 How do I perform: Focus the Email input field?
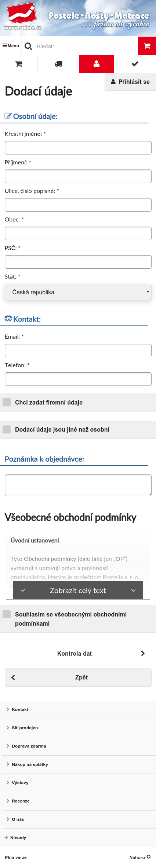click(78, 351)
